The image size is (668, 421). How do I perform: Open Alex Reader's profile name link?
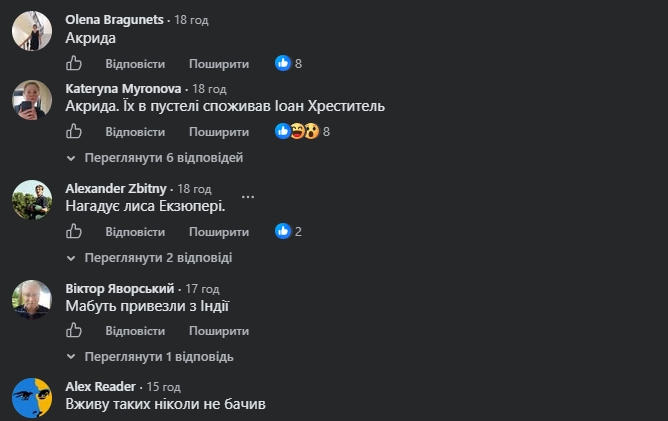click(x=101, y=386)
